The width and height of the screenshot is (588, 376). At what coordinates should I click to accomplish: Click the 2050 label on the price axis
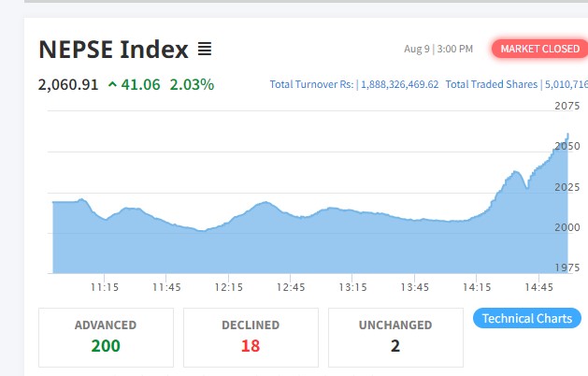[x=567, y=147]
